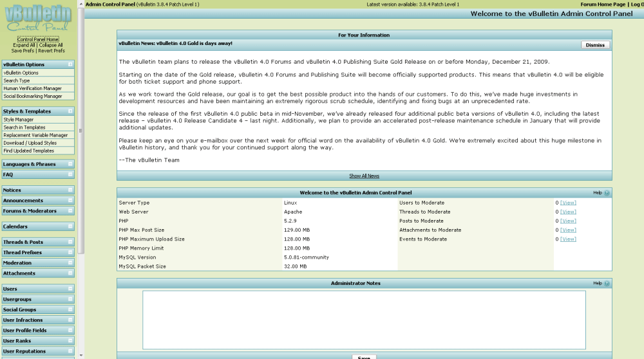Go to Forum Home Page

click(x=602, y=4)
